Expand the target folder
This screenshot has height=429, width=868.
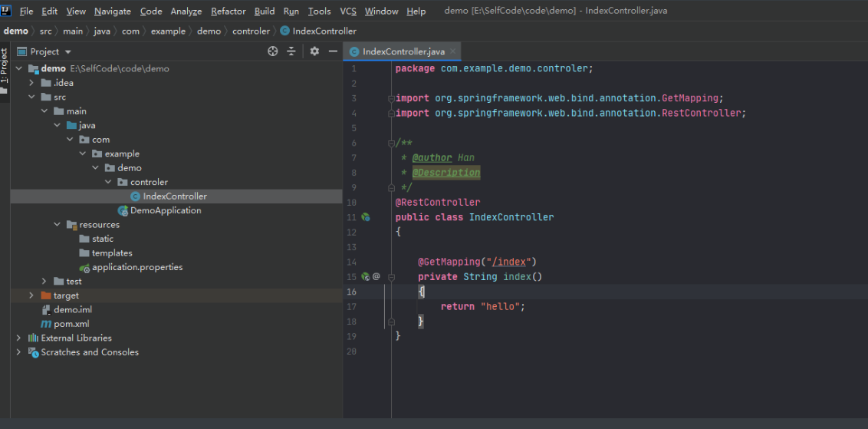pyautogui.click(x=32, y=296)
